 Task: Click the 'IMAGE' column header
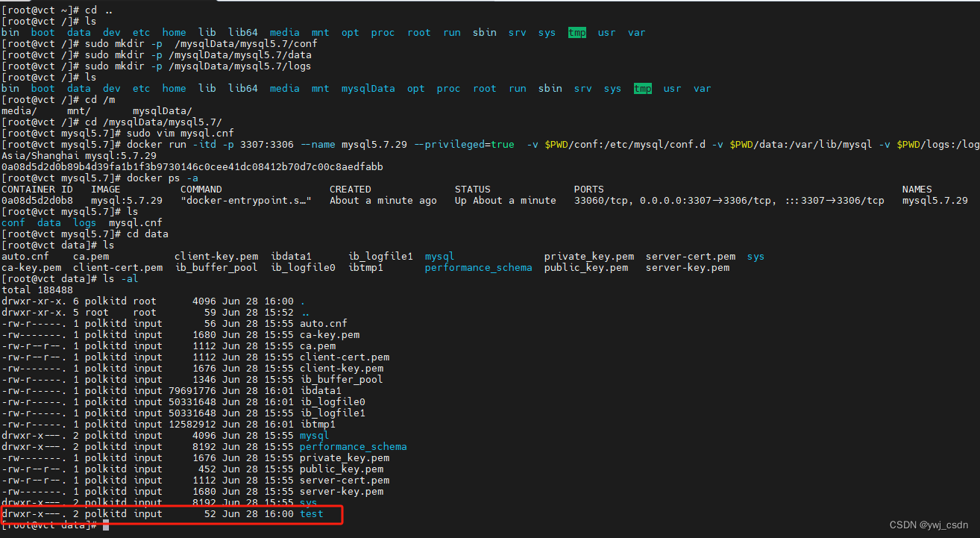pyautogui.click(x=106, y=190)
